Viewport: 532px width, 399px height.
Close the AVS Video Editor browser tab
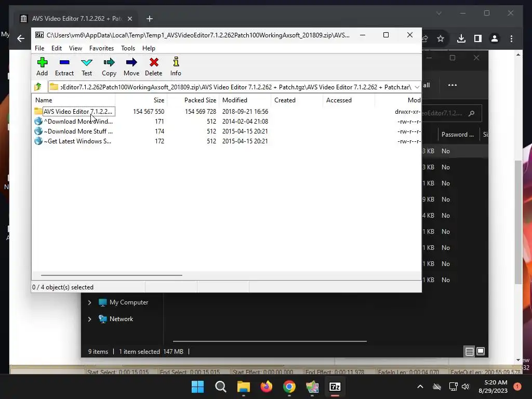[x=129, y=19]
